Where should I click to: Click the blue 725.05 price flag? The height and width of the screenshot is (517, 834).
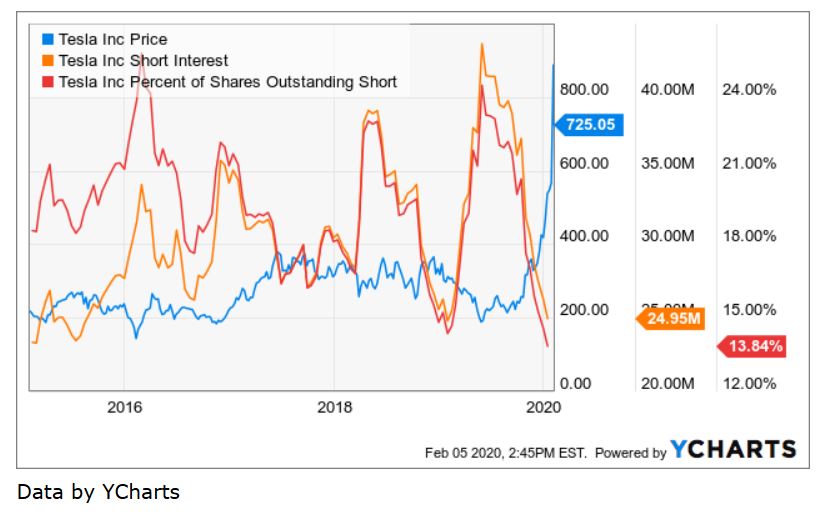(590, 125)
